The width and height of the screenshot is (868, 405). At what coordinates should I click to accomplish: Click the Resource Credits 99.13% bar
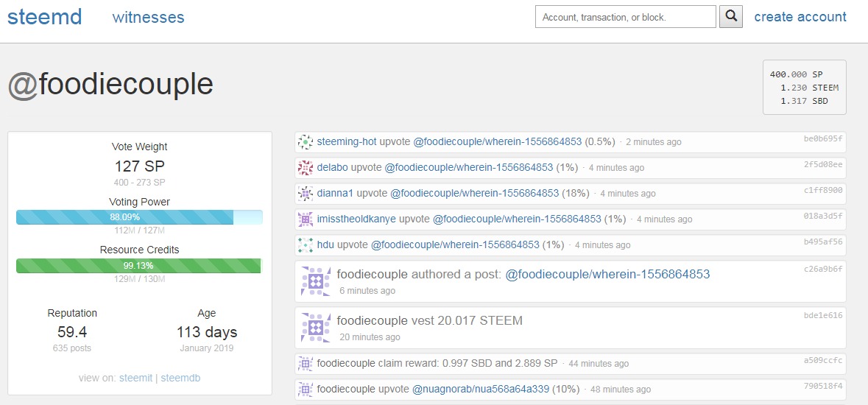[139, 265]
